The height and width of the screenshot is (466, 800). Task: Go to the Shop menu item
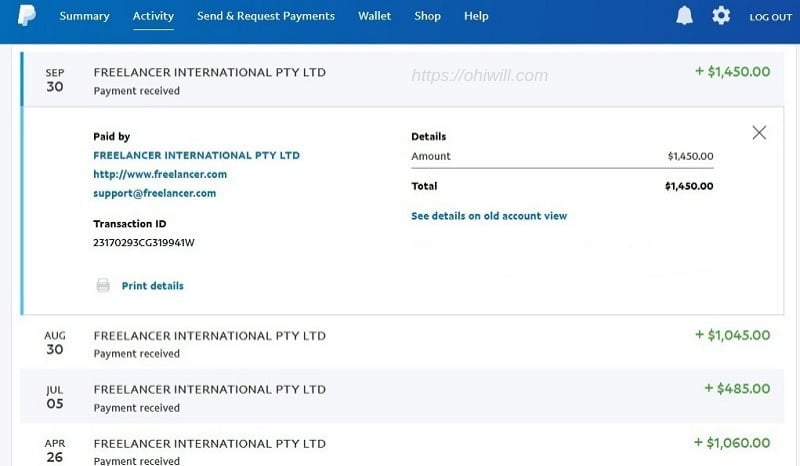click(x=428, y=16)
